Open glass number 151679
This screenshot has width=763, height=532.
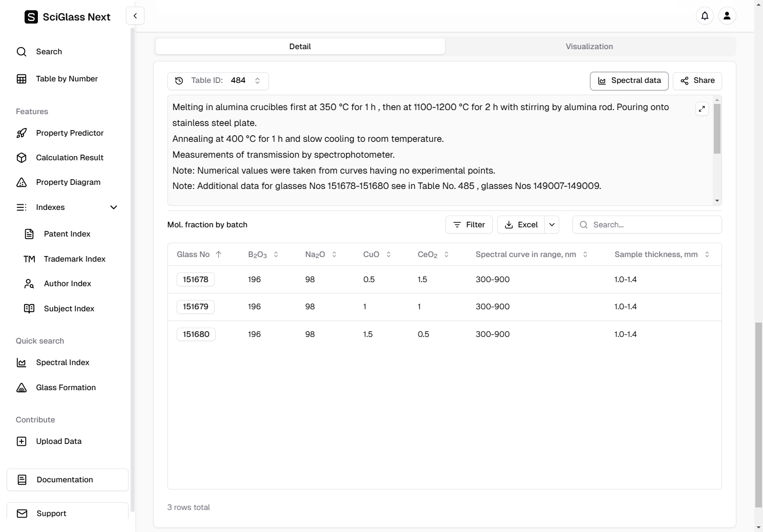196,307
